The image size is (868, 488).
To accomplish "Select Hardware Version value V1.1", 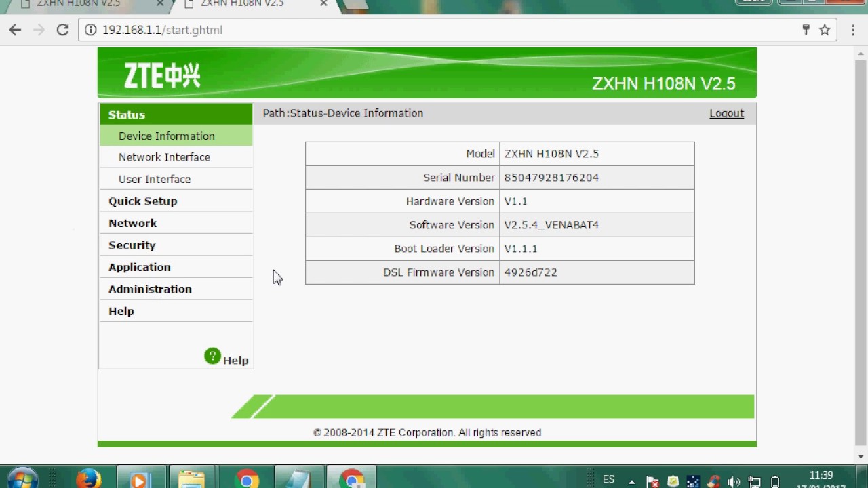I will click(515, 201).
